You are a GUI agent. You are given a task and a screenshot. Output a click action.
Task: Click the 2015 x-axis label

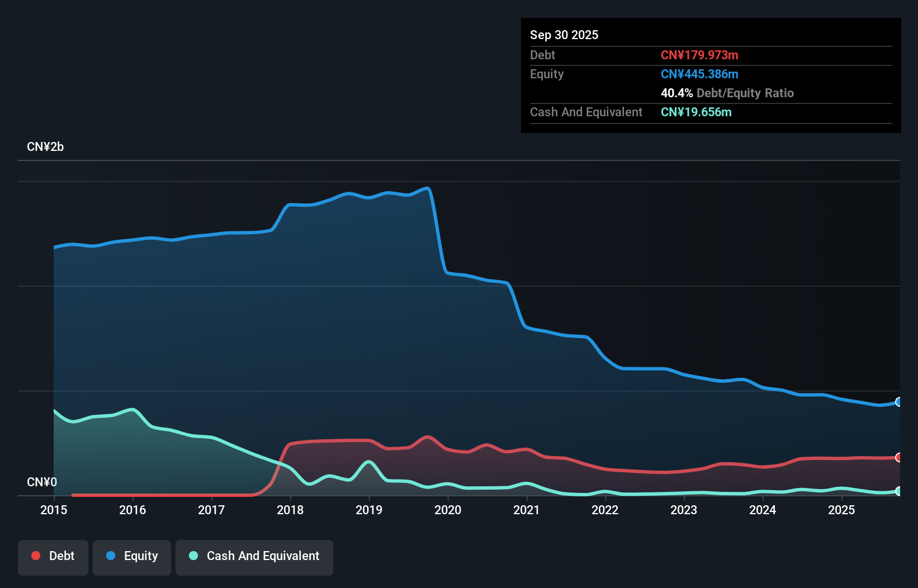pyautogui.click(x=54, y=510)
